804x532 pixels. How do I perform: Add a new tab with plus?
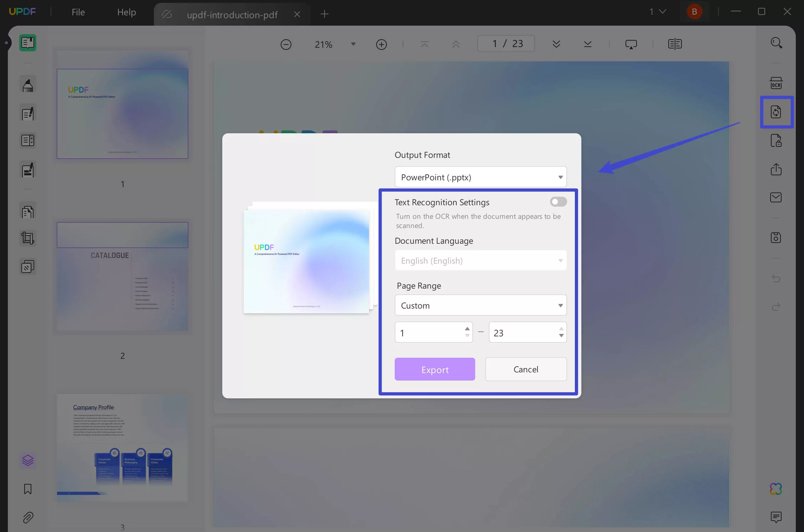(x=324, y=14)
